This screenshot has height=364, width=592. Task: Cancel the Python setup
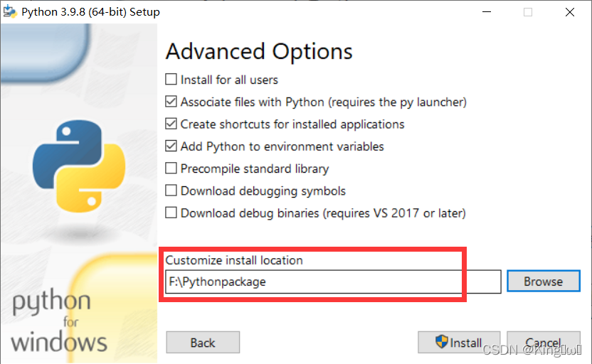tap(544, 343)
